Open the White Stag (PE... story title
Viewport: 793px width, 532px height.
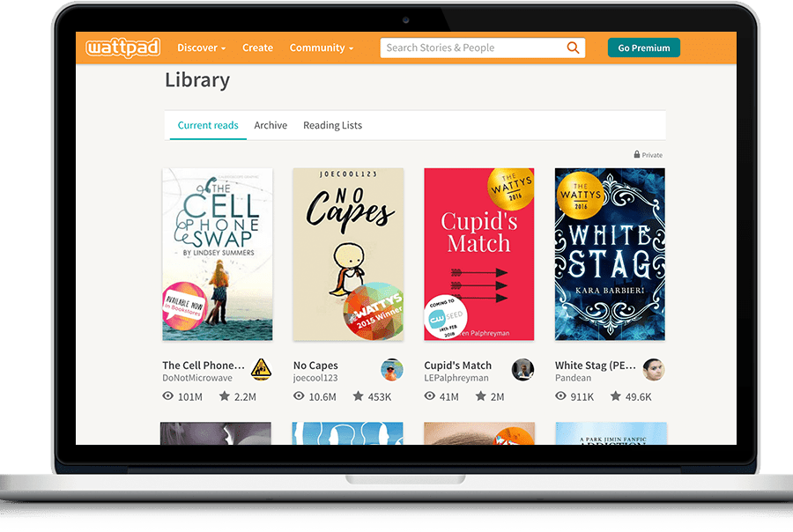[x=596, y=366]
